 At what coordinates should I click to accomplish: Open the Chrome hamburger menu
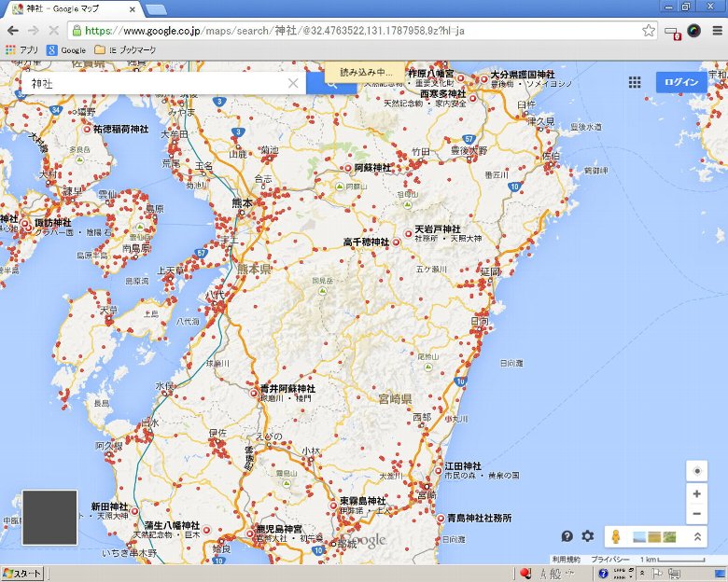click(718, 31)
